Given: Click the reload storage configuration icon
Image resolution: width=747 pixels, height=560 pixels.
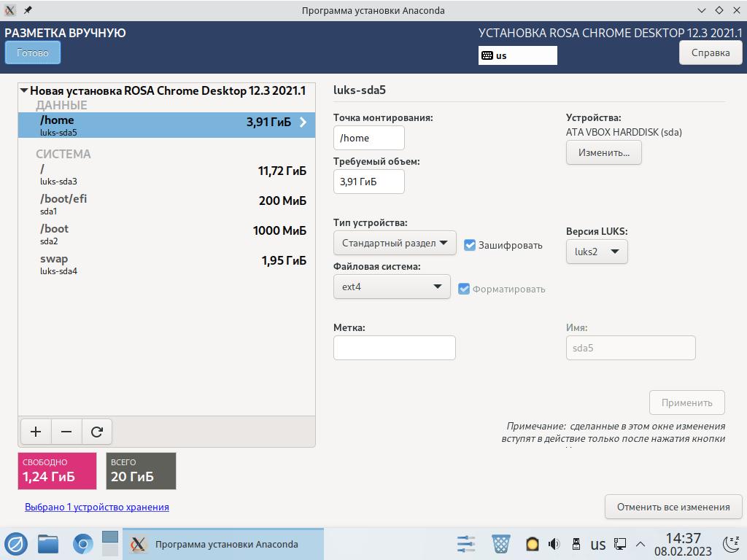Looking at the screenshot, I should [96, 432].
